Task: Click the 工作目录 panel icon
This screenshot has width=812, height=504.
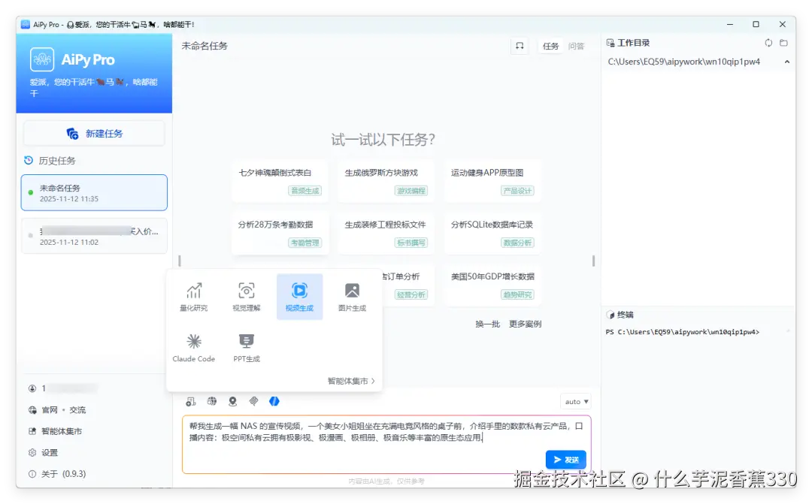Action: 610,43
